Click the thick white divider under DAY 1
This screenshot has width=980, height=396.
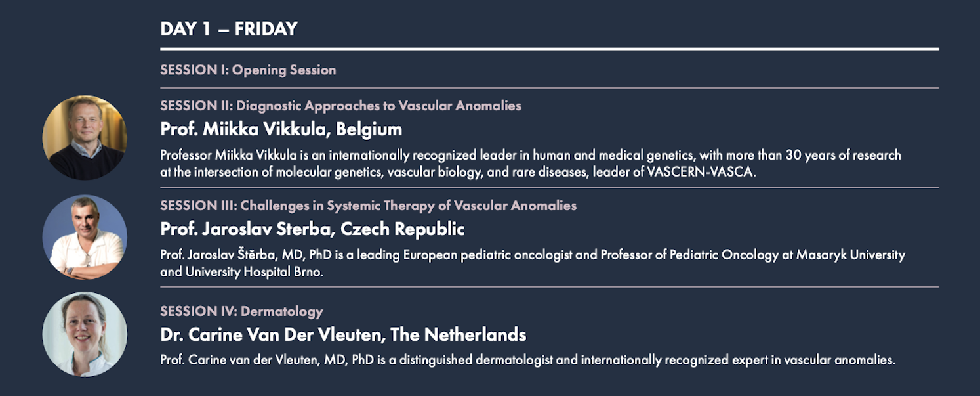point(549,49)
